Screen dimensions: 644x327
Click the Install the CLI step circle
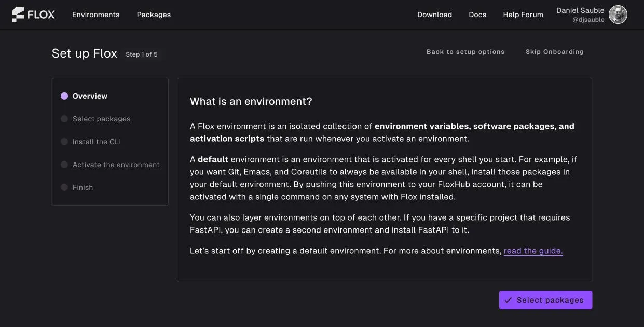click(64, 142)
